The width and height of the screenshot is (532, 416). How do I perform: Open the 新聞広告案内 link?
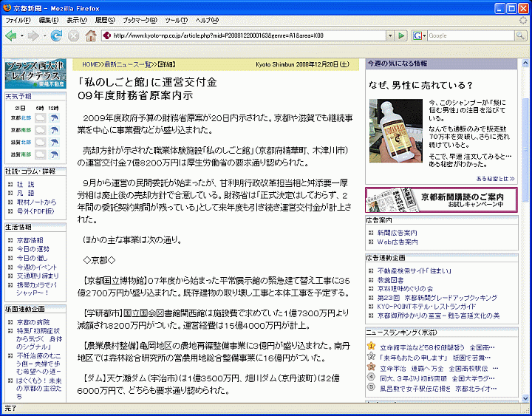[x=398, y=233]
